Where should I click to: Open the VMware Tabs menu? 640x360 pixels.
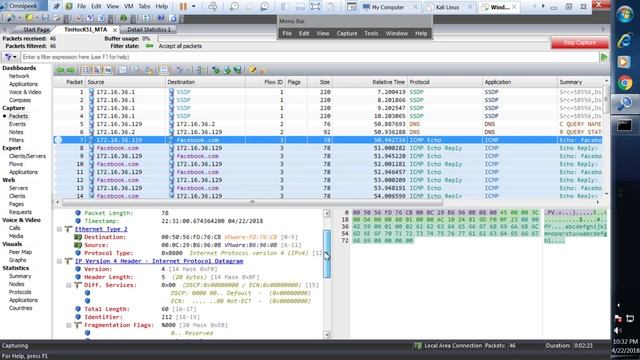144,7
